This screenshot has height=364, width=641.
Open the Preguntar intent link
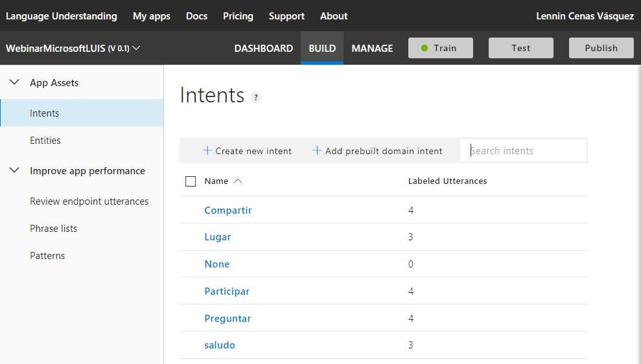click(x=227, y=318)
